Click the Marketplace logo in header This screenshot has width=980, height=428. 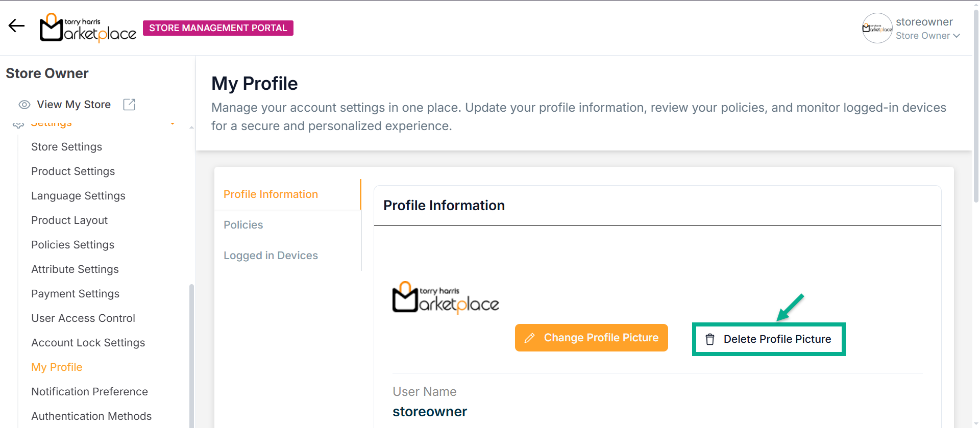click(x=88, y=28)
